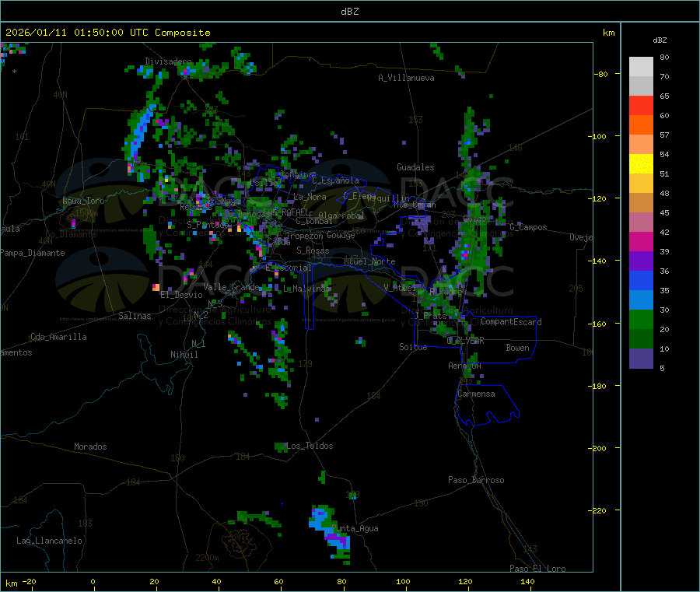Click the timestamp '2026/01/11 01:50:00 UTC Composite'
Screen dimensions: 700x592
tap(107, 33)
